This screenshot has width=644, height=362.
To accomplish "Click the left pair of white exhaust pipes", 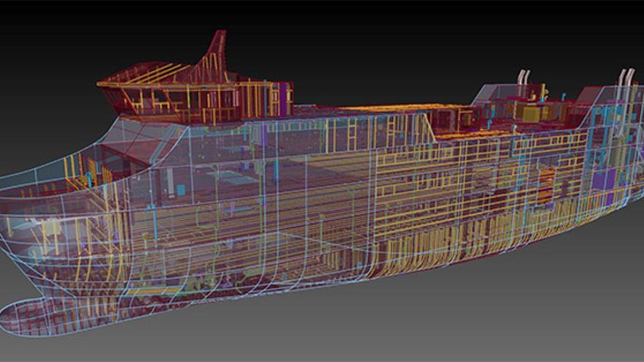I will [x=523, y=79].
